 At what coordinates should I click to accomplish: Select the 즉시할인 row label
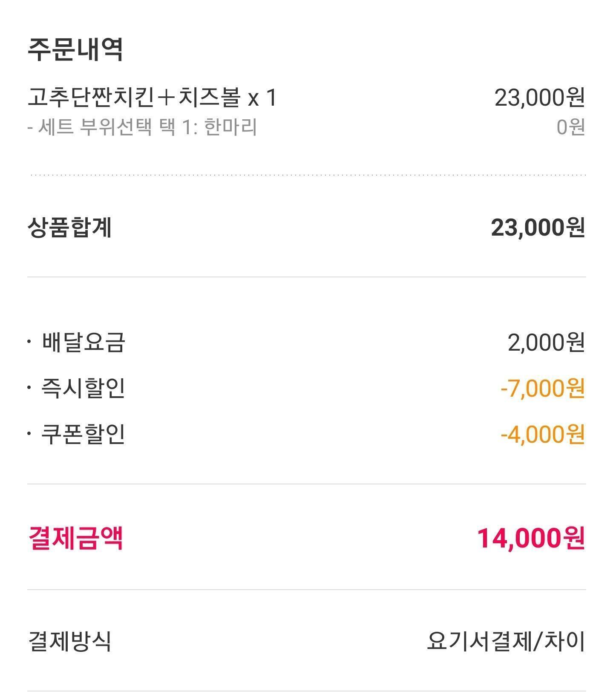(x=83, y=388)
